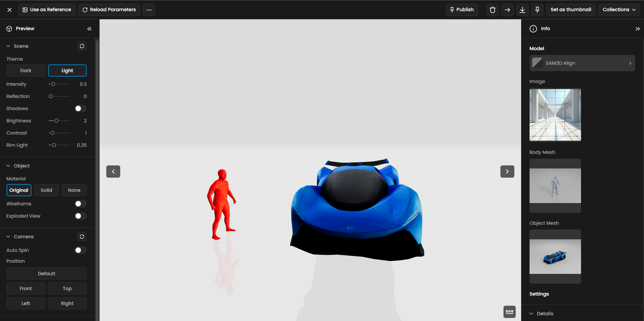The height and width of the screenshot is (321, 644).
Task: Click the trash delete icon
Action: click(x=492, y=10)
